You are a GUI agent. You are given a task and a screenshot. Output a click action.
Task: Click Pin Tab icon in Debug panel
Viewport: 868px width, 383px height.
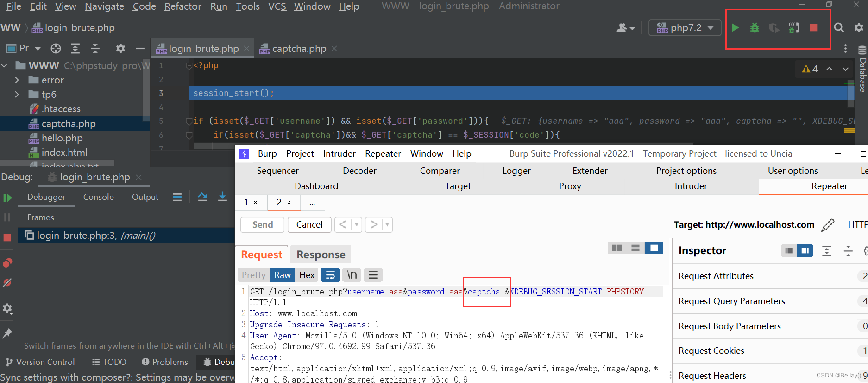tap(7, 333)
